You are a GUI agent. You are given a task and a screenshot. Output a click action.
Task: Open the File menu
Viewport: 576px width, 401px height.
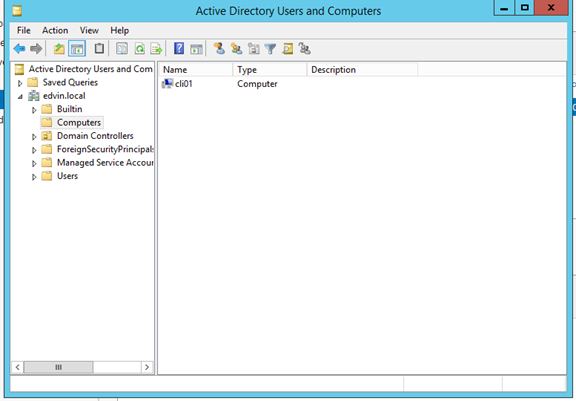(x=24, y=30)
